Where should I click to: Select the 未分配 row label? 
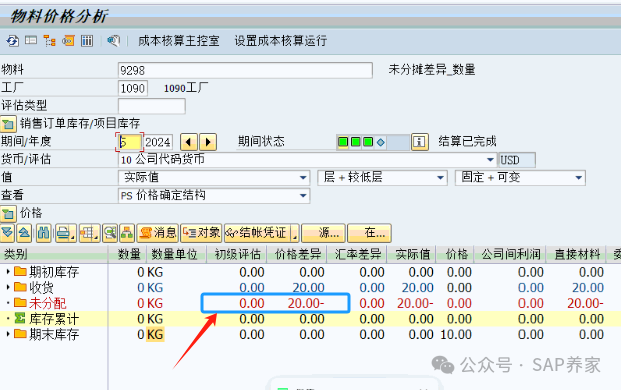[x=48, y=303]
